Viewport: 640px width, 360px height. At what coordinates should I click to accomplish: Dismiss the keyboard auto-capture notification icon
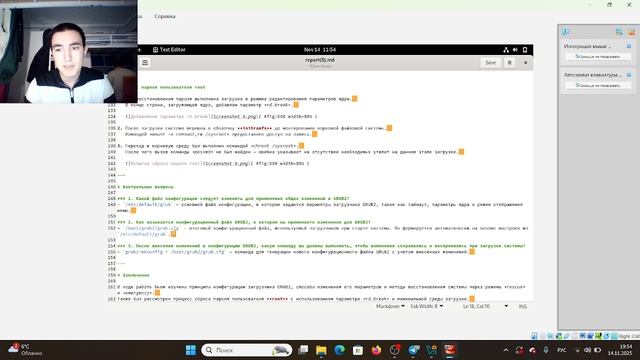(629, 75)
